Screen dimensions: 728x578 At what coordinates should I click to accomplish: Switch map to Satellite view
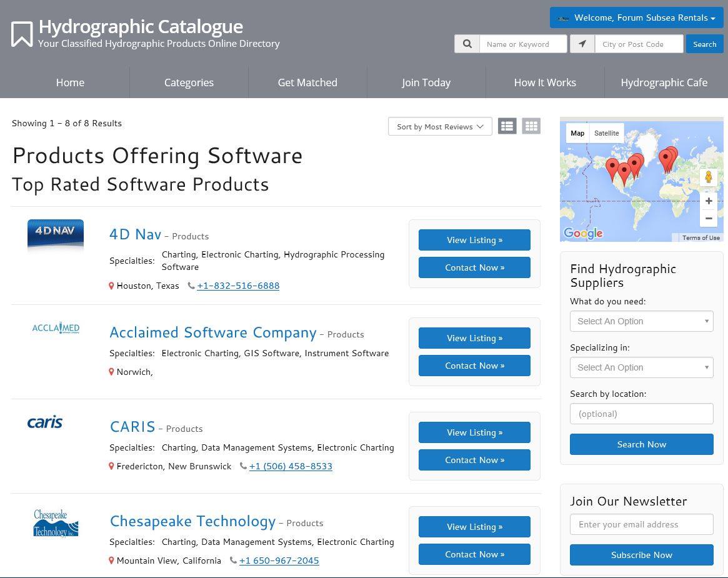coord(606,133)
